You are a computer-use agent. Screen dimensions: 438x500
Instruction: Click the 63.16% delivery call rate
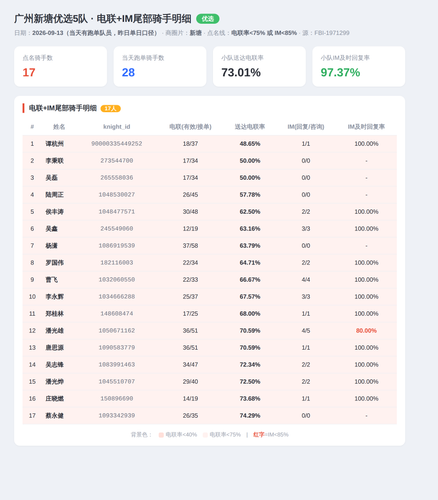click(250, 229)
